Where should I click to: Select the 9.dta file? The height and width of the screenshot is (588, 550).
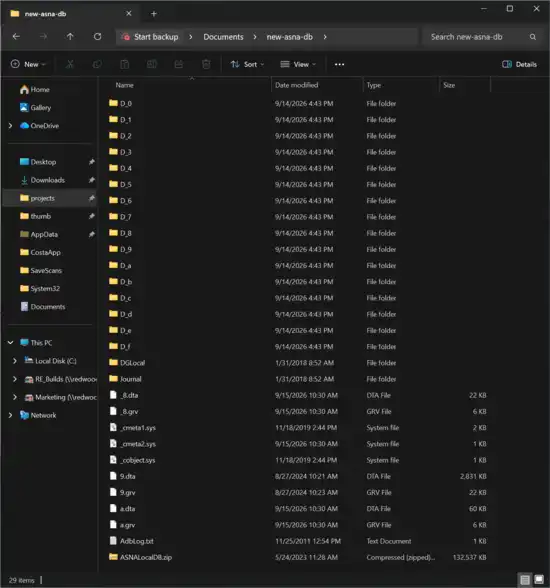click(x=122, y=476)
